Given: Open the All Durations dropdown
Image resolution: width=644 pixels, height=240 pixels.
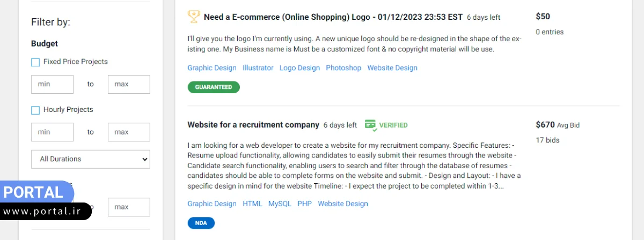Looking at the screenshot, I should pyautogui.click(x=91, y=159).
